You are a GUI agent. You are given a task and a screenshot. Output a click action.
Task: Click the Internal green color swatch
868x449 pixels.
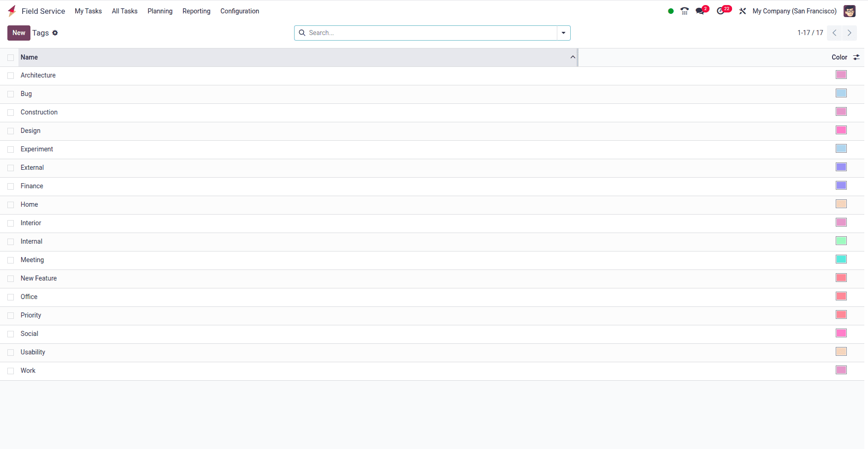click(x=841, y=241)
